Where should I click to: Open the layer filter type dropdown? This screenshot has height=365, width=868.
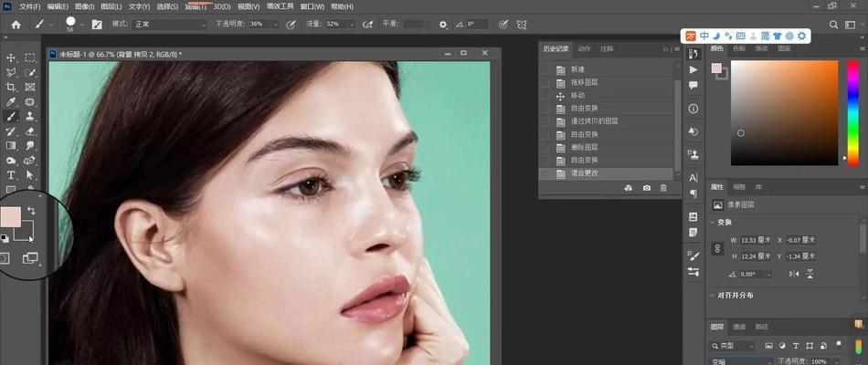point(733,346)
